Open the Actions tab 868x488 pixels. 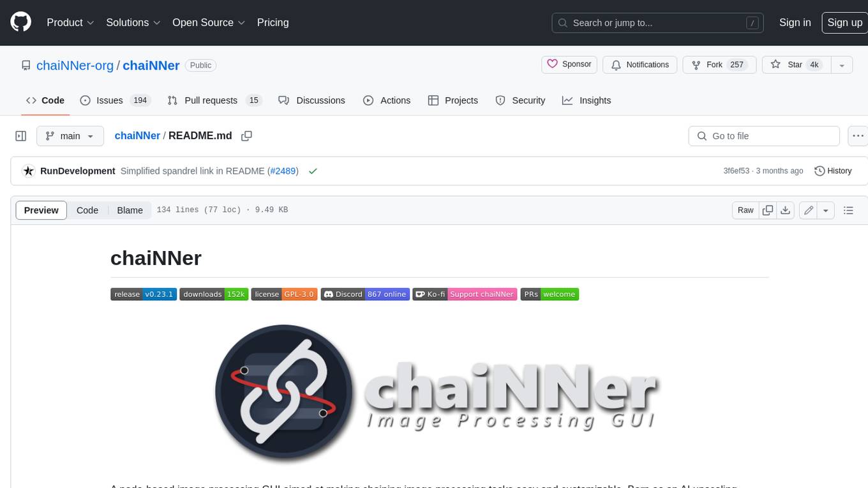pos(387,100)
